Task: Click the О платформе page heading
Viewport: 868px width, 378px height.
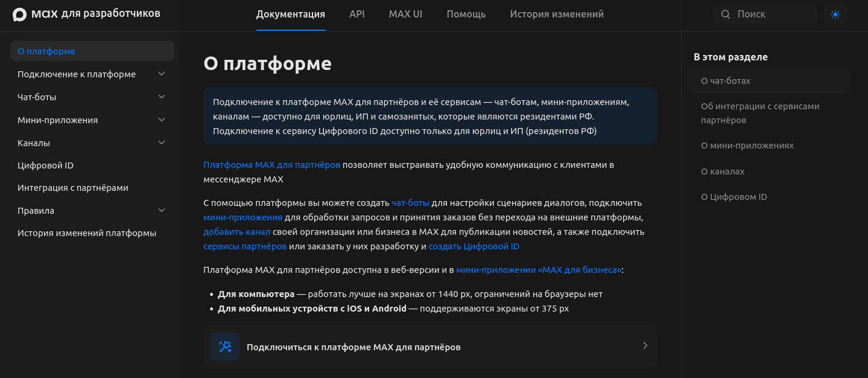Action: (268, 63)
